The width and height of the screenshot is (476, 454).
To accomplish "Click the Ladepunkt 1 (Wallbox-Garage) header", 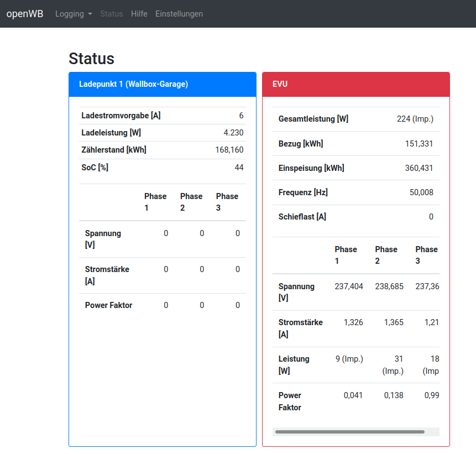I will click(134, 84).
